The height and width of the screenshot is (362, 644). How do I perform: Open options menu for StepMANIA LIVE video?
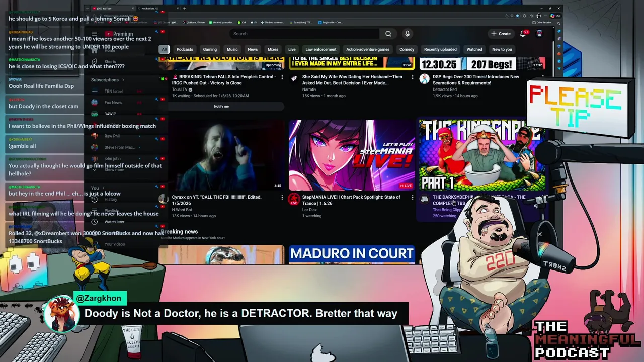pyautogui.click(x=412, y=198)
